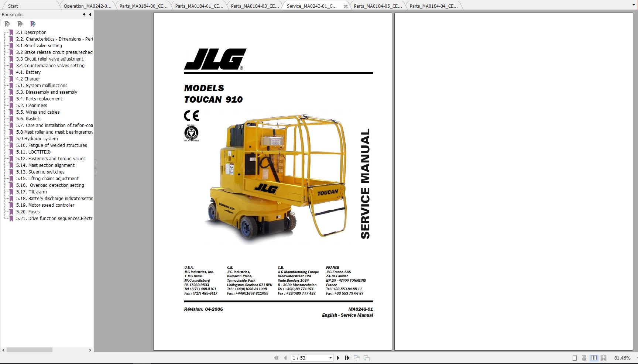Click the snapshot icon beside page navigation
Screen dimensions: 638x364
357,358
